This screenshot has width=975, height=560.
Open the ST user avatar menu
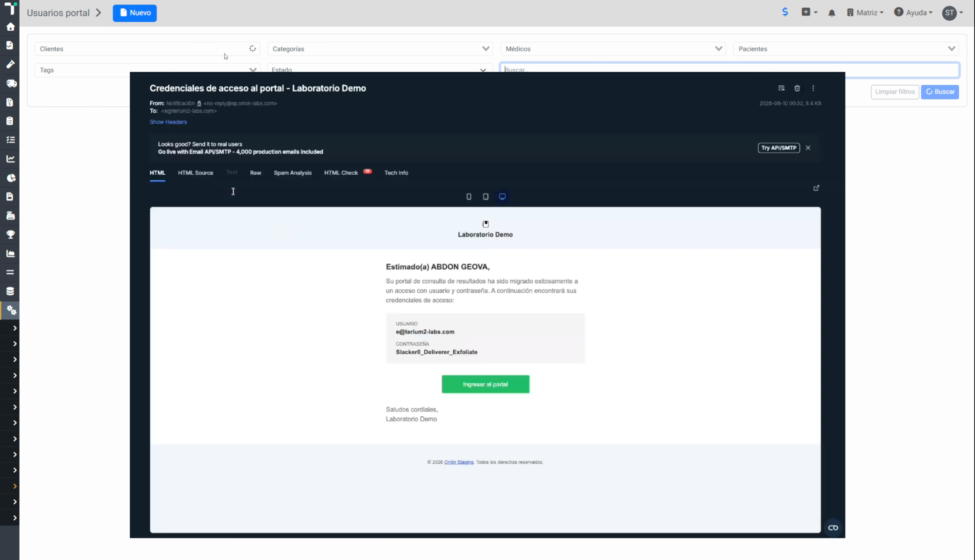click(x=952, y=13)
